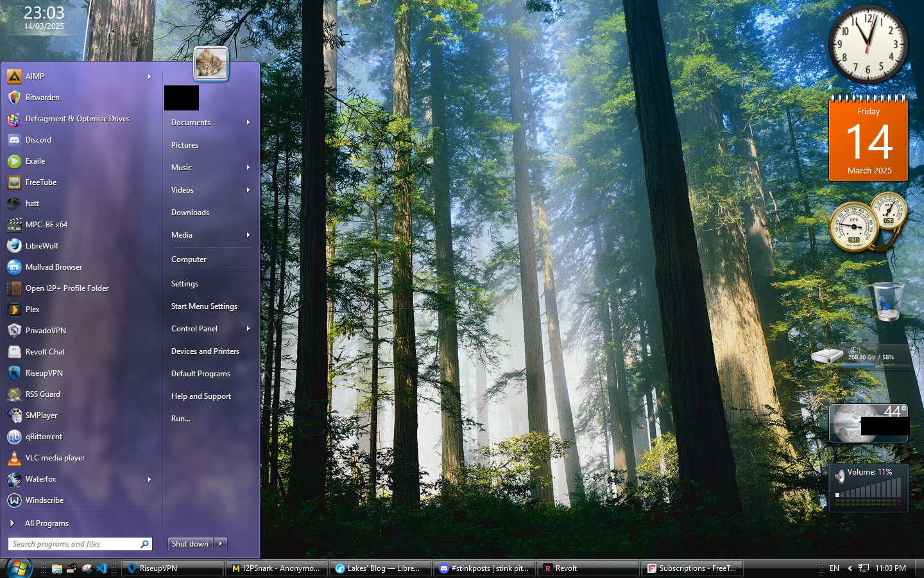Click the Windows Start orb
The width and height of the screenshot is (924, 578).
tap(19, 568)
